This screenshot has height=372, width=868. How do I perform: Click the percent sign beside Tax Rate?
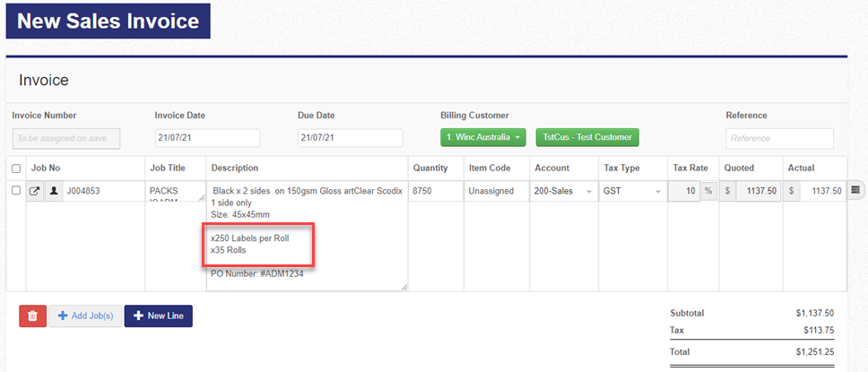pyautogui.click(x=708, y=191)
